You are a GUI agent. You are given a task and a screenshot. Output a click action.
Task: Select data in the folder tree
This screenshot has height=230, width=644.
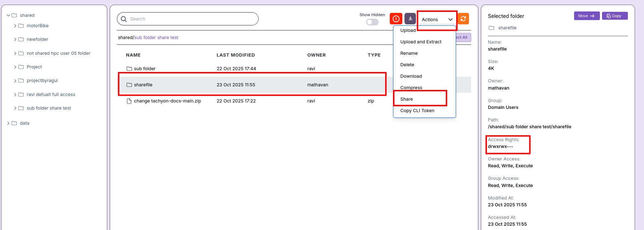pyautogui.click(x=24, y=123)
